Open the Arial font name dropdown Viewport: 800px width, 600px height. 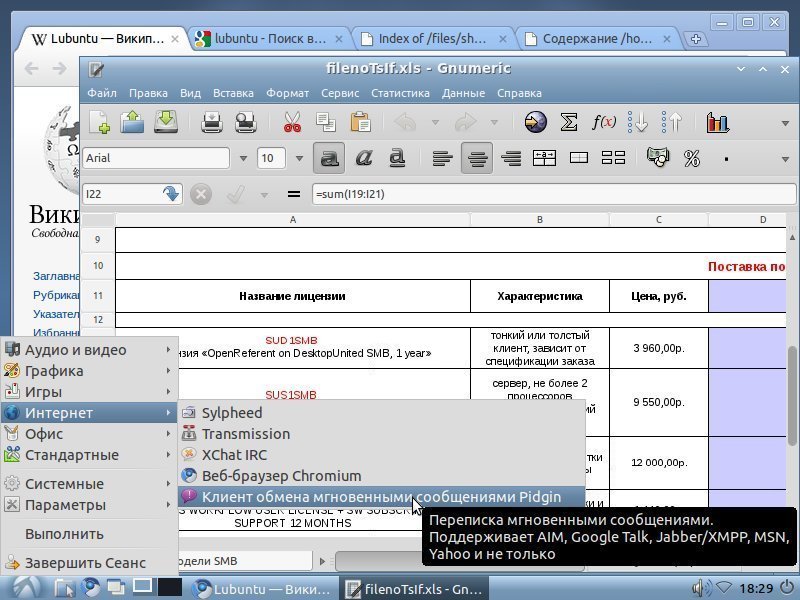(x=243, y=158)
